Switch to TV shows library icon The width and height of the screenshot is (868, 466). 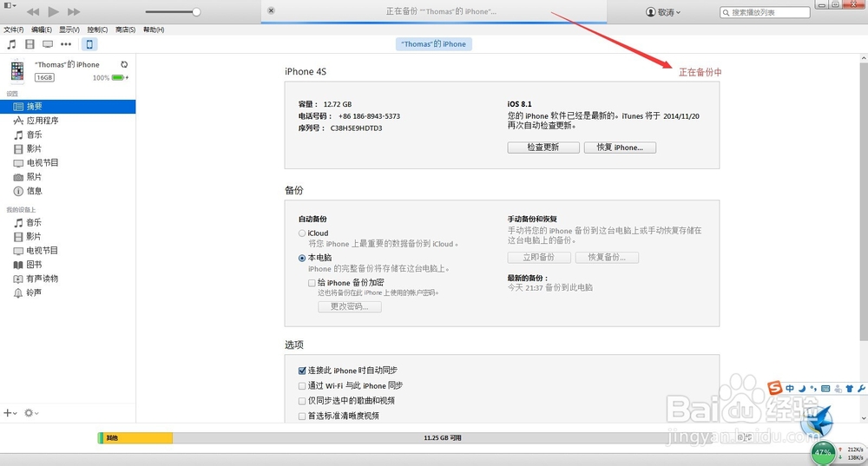48,44
